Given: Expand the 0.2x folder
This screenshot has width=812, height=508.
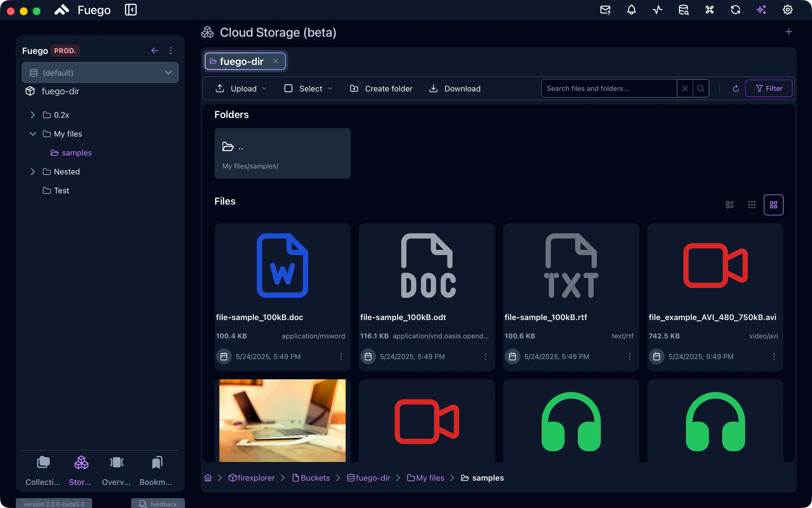Looking at the screenshot, I should (32, 115).
